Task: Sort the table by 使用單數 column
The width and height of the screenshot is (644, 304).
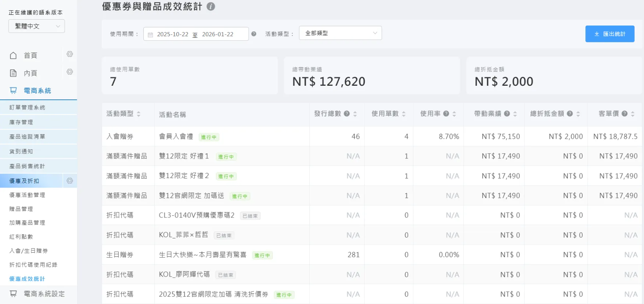Action: (x=404, y=114)
